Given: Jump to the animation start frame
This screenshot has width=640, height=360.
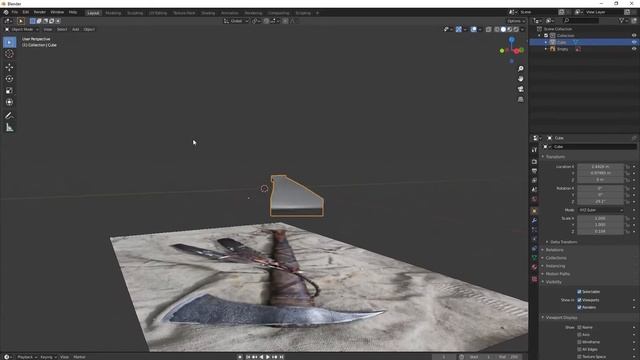Looking at the screenshot, I should tap(247, 357).
